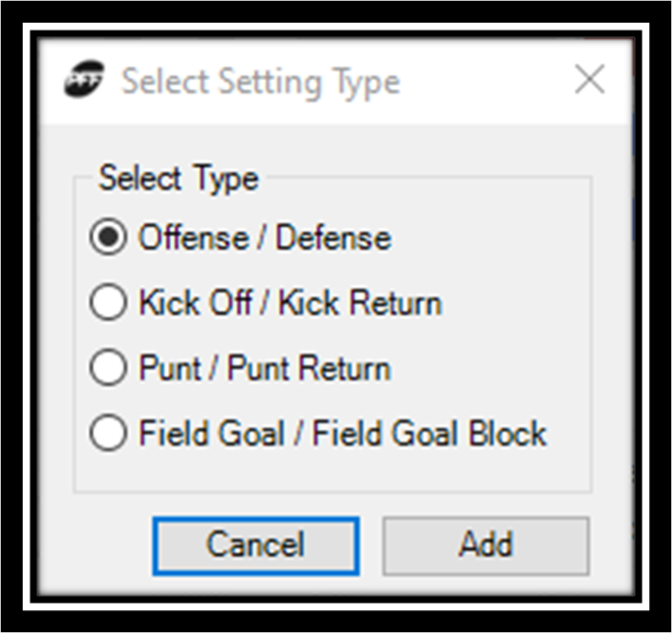Click empty title bar area beside the title
The image size is (672, 633).
[484, 81]
